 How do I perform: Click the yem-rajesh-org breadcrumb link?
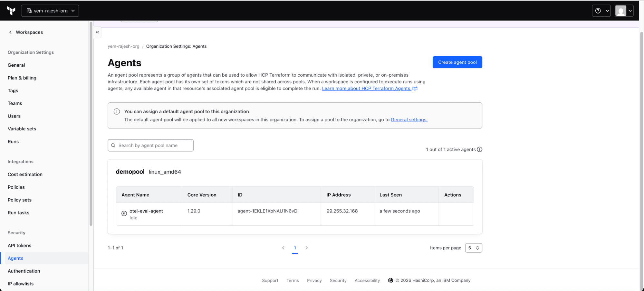point(123,46)
